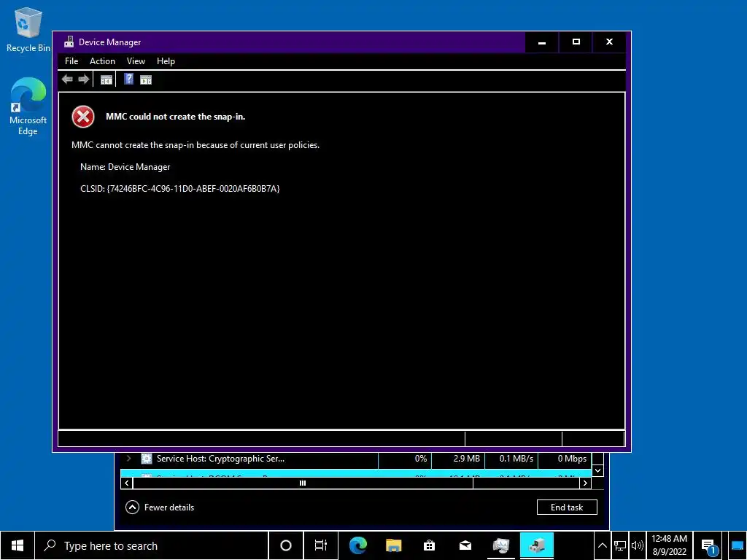This screenshot has height=560, width=747.
Task: Open File Explorer from the taskbar
Action: (x=393, y=545)
